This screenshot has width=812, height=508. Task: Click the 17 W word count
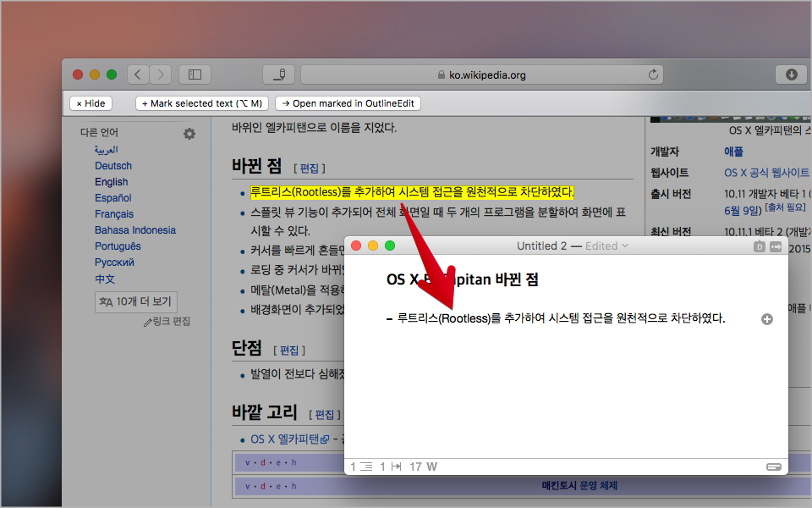423,467
